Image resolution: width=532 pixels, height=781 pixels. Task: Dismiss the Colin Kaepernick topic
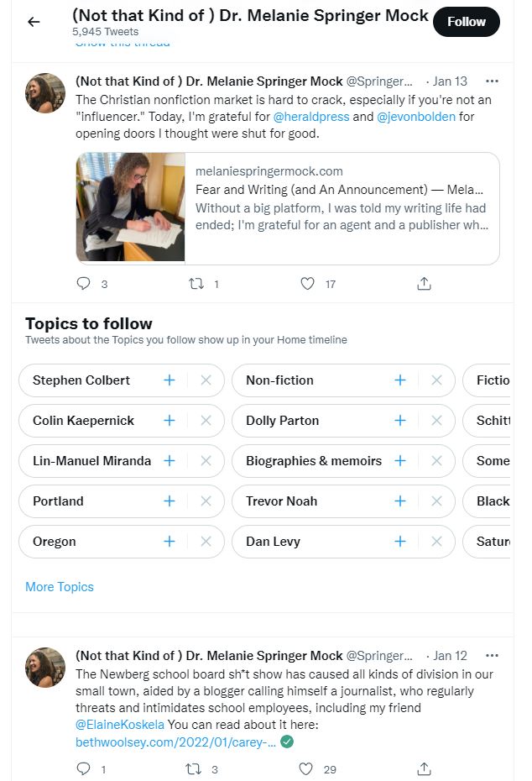click(206, 421)
